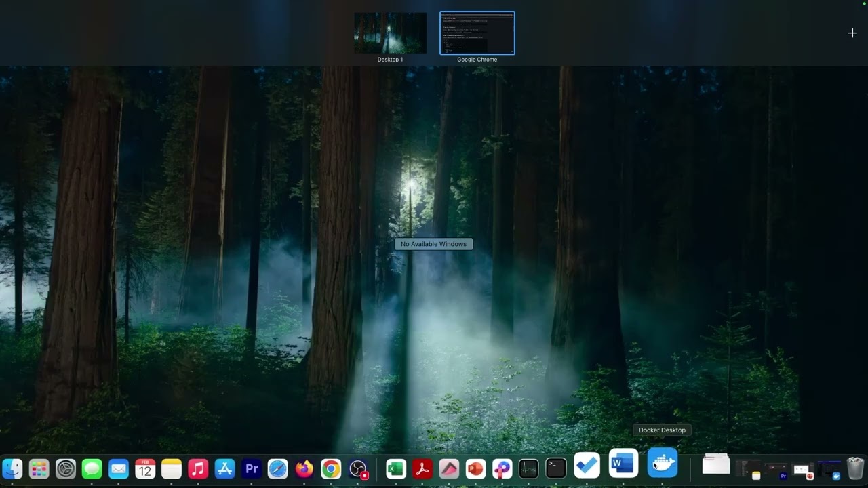Open Activity Monitor from Dock
This screenshot has height=488, width=868.
pyautogui.click(x=529, y=468)
